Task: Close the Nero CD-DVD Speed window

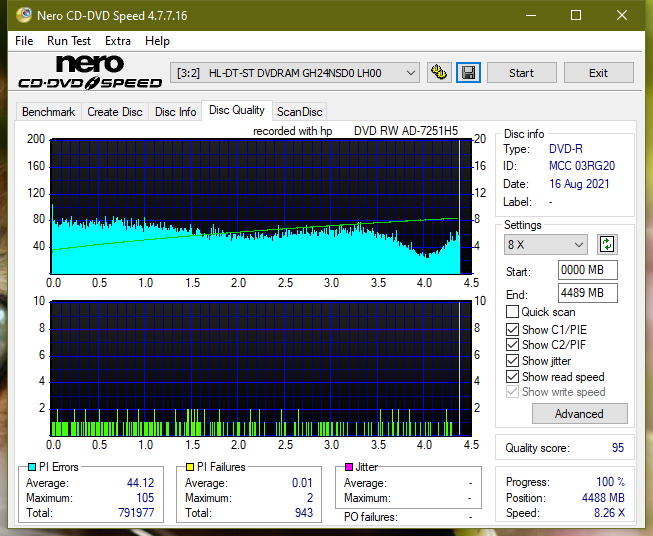Action: coord(622,15)
